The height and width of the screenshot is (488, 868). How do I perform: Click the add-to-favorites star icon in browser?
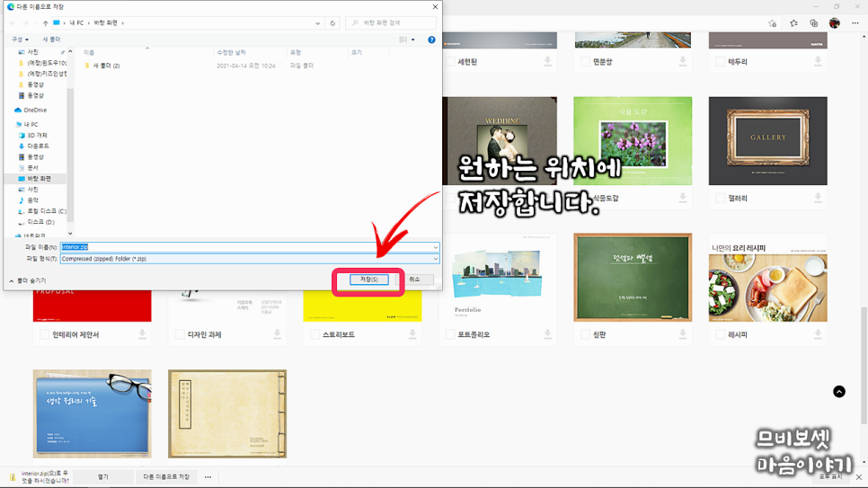coord(772,23)
